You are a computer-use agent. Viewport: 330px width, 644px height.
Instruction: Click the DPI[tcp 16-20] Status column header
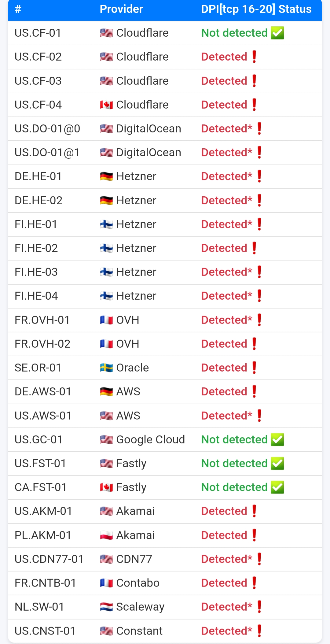(256, 9)
